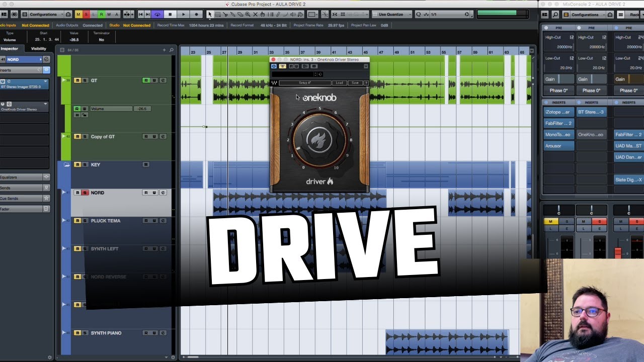Click Save in the oneknob plugin

coord(355,83)
